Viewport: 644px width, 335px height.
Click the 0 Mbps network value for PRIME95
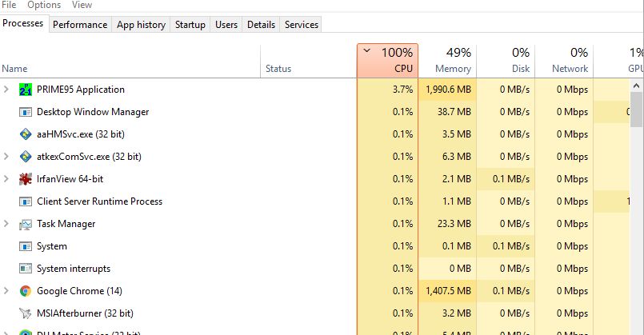coord(572,90)
